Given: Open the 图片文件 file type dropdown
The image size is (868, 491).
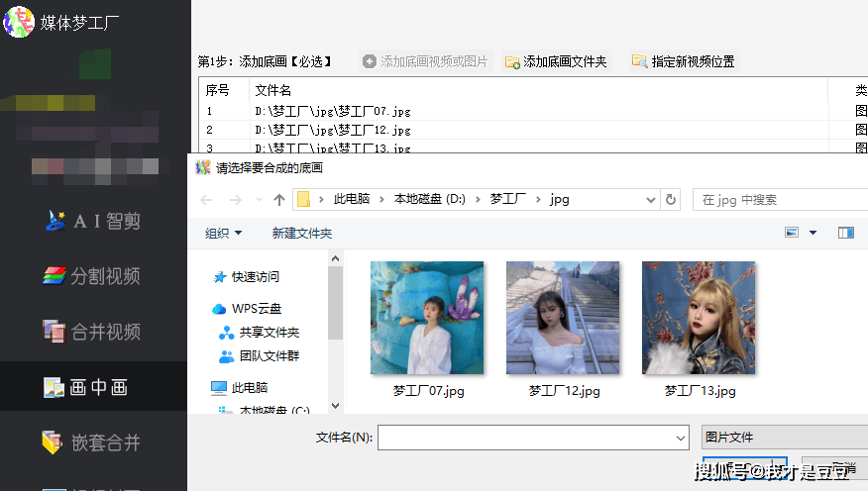Looking at the screenshot, I should 785,438.
